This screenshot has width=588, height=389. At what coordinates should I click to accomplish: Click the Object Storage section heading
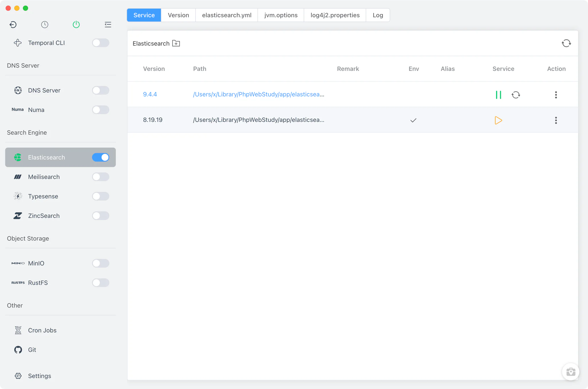click(x=28, y=238)
